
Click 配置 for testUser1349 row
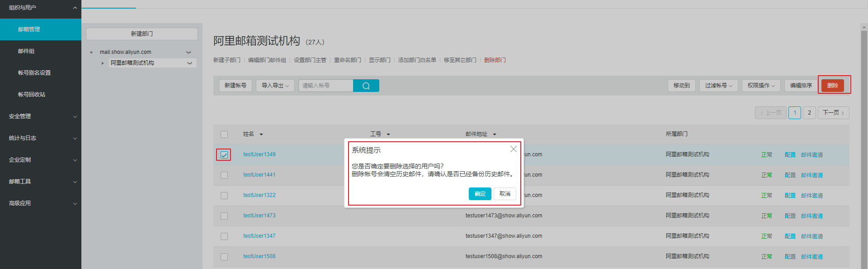pos(790,155)
